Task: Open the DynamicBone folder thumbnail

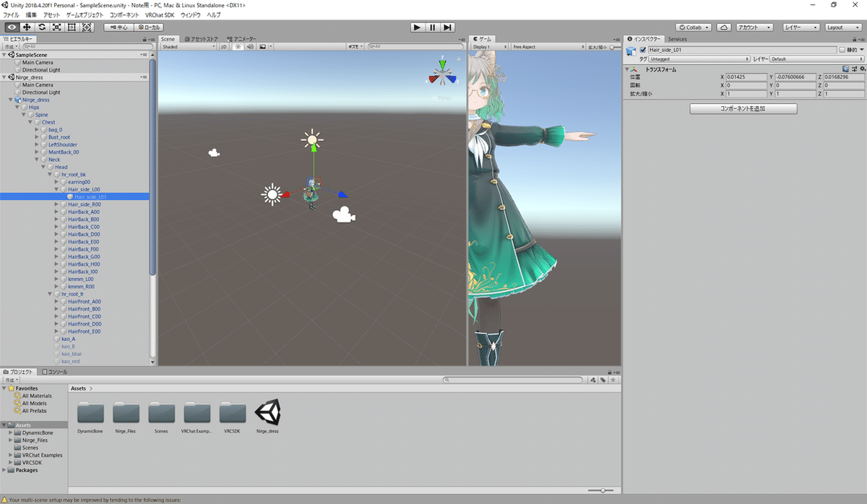Action: 90,413
